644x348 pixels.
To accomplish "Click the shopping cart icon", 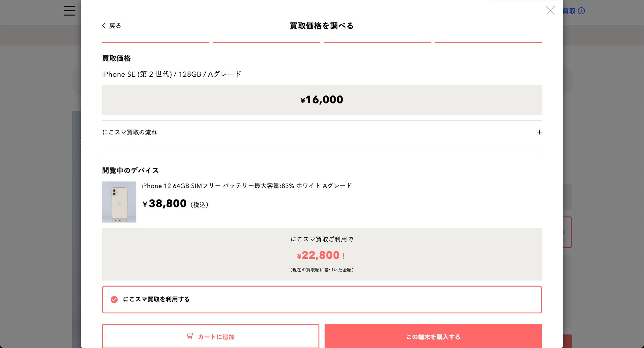I will pos(190,336).
